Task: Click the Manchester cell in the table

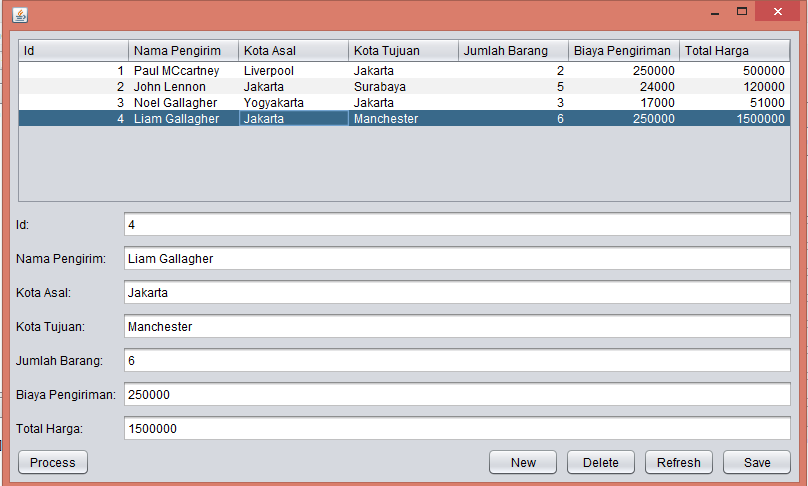Action: click(403, 118)
